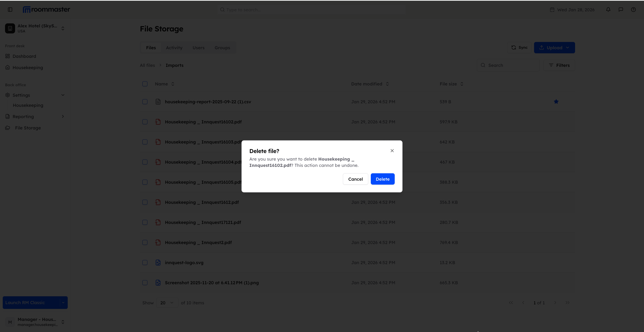This screenshot has width=644, height=332.
Task: Unstar the housekeeping-report CSV file
Action: pyautogui.click(x=556, y=102)
